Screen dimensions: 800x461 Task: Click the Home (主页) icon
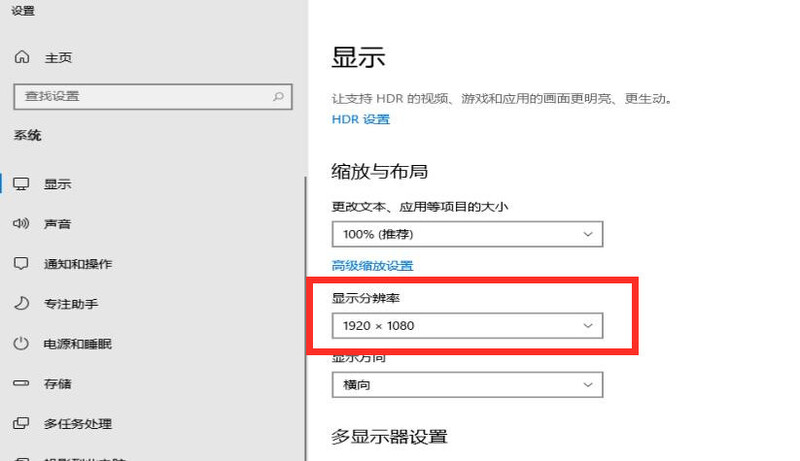tap(21, 57)
